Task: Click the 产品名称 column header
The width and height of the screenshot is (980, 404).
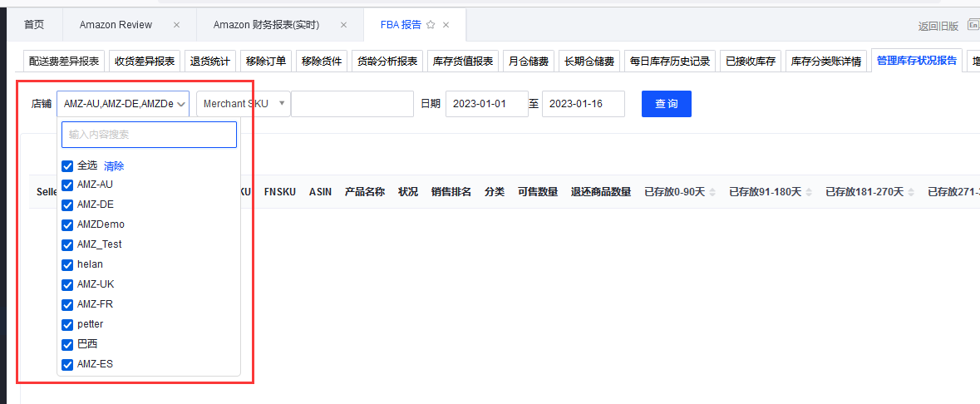Action: 365,192
